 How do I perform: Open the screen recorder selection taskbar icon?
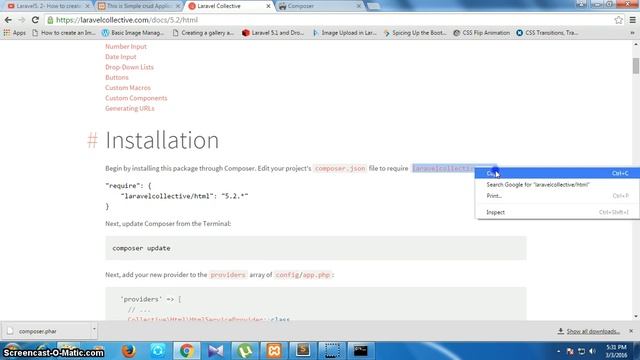coord(331,351)
